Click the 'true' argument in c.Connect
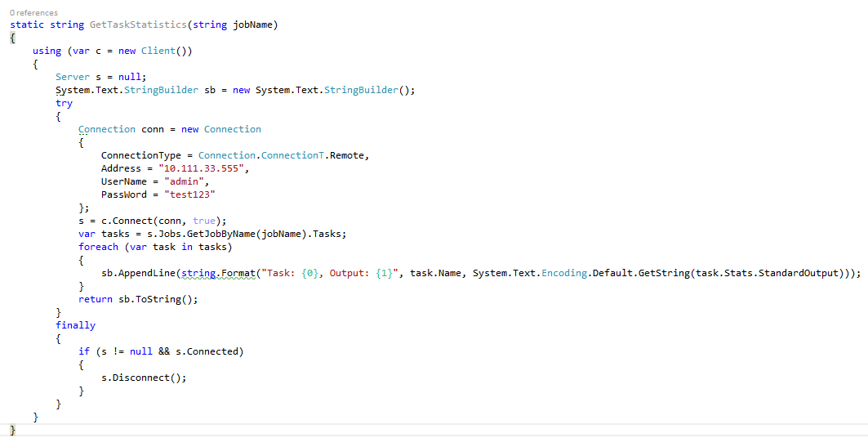Image resolution: width=868 pixels, height=447 pixels. click(x=205, y=221)
